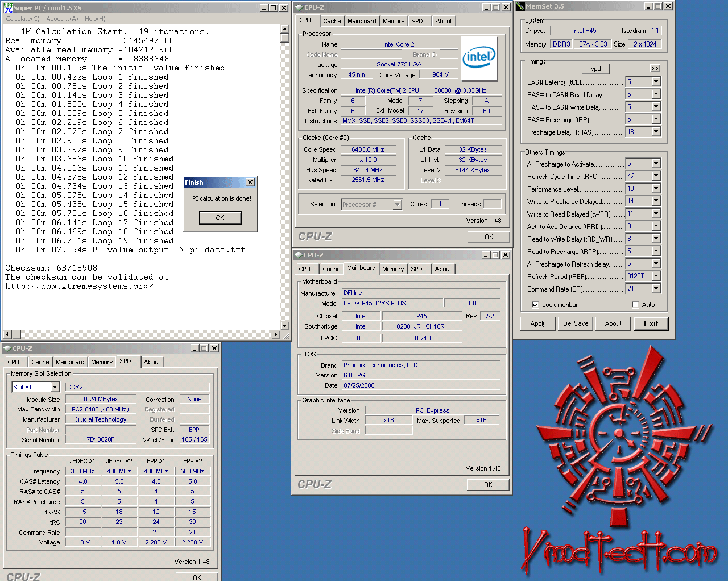Enable the Auto checkbox in MemSet
This screenshot has width=728, height=582.
click(x=635, y=305)
